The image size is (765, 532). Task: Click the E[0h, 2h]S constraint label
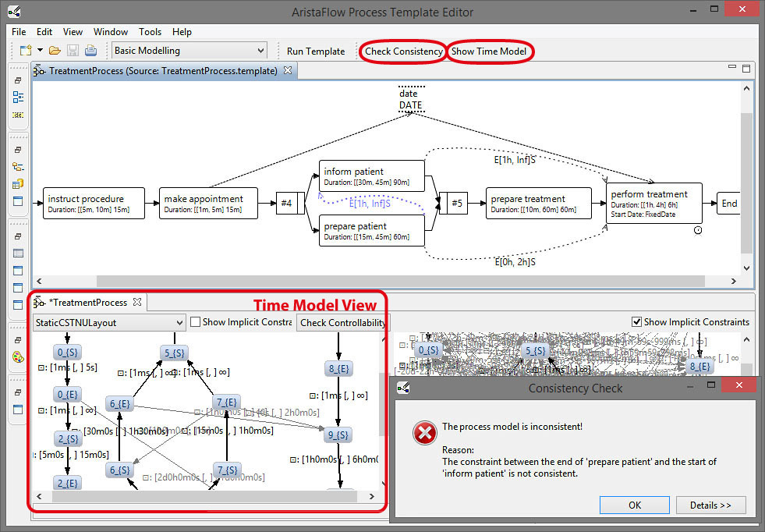(515, 261)
